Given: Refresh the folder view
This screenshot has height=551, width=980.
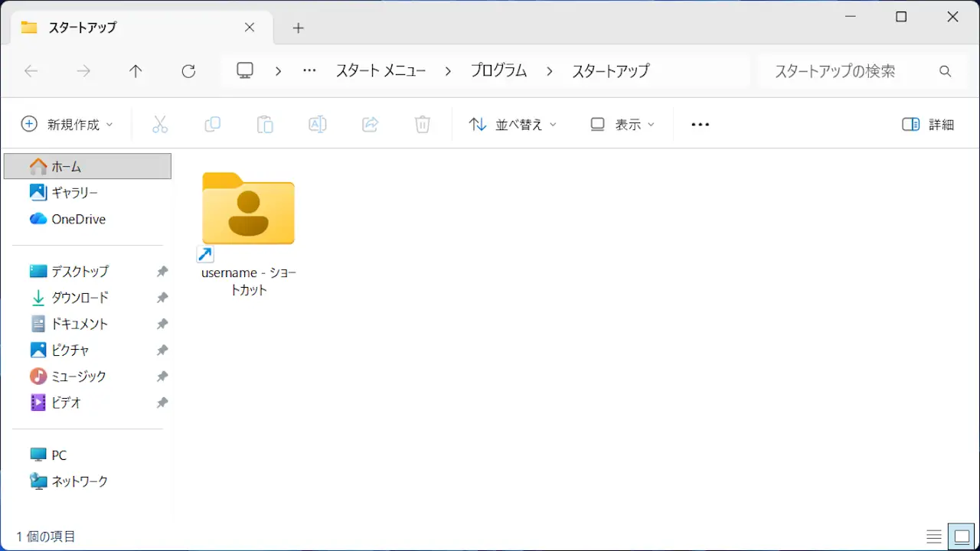Looking at the screenshot, I should [x=188, y=71].
